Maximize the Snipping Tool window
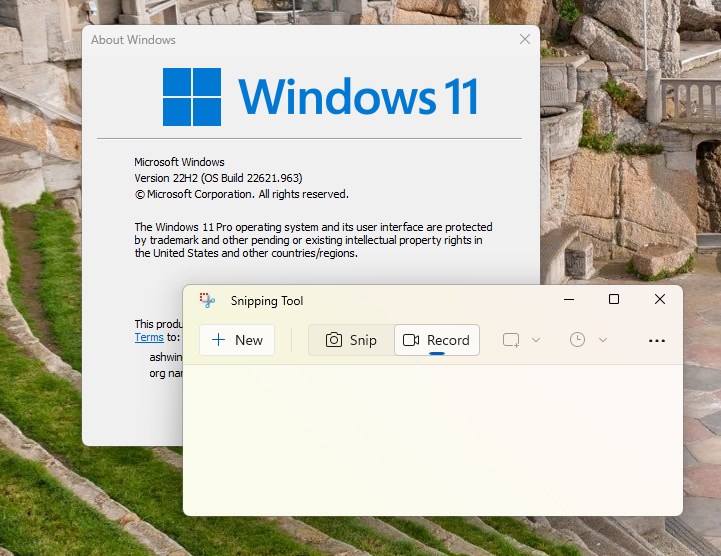The height and width of the screenshot is (556, 721). pyautogui.click(x=613, y=299)
